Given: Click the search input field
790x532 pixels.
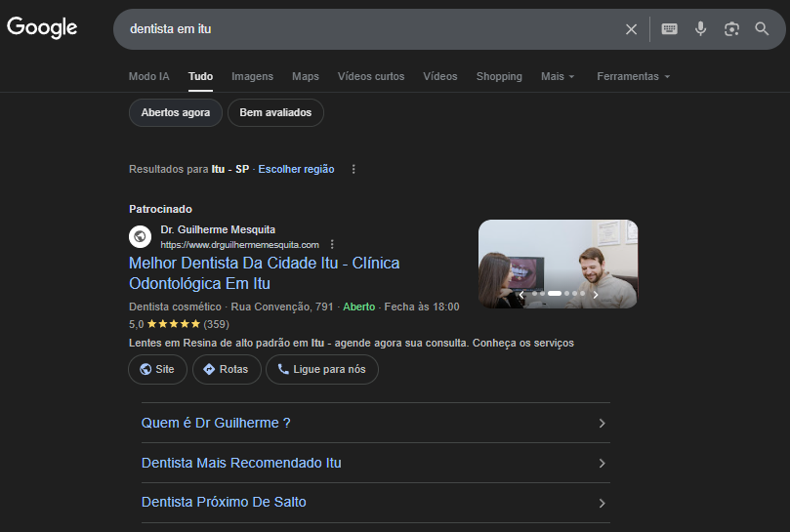Looking at the screenshot, I should (361, 29).
